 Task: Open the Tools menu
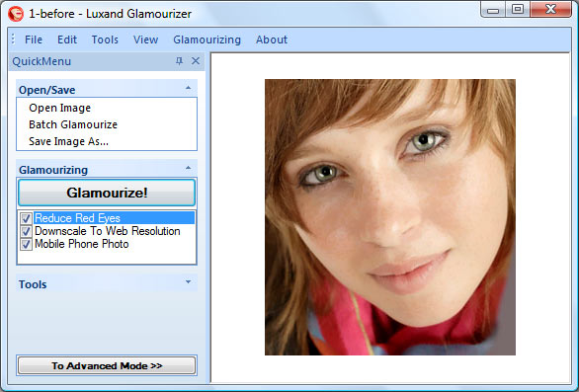coord(105,39)
